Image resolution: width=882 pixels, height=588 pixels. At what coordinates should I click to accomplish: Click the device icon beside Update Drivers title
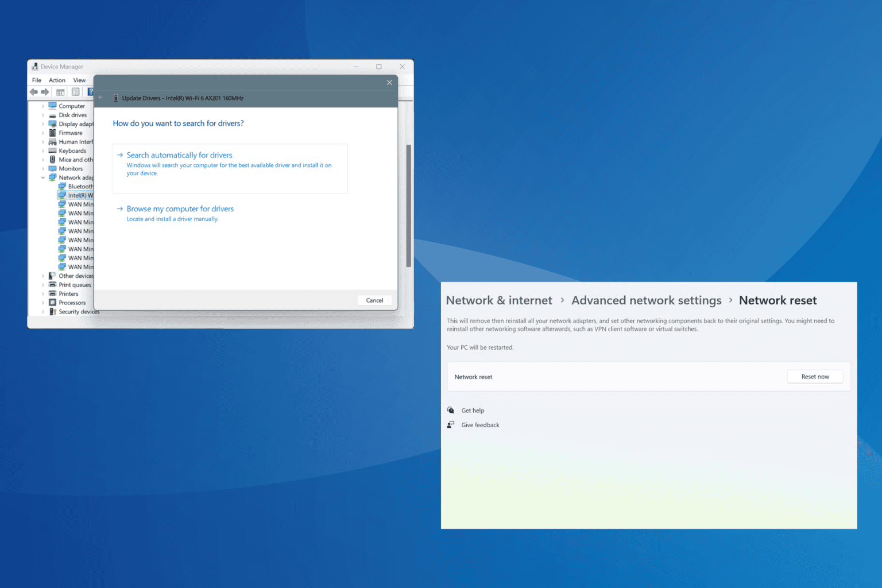[x=115, y=98]
